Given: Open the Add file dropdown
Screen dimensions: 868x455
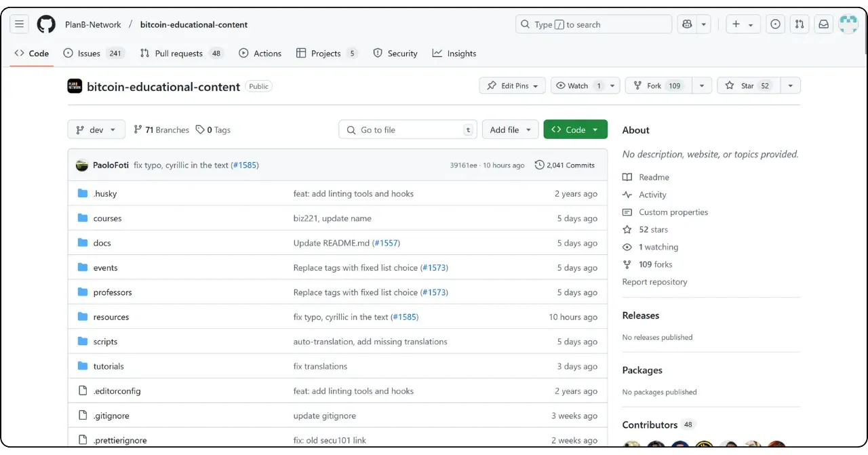Looking at the screenshot, I should 510,130.
